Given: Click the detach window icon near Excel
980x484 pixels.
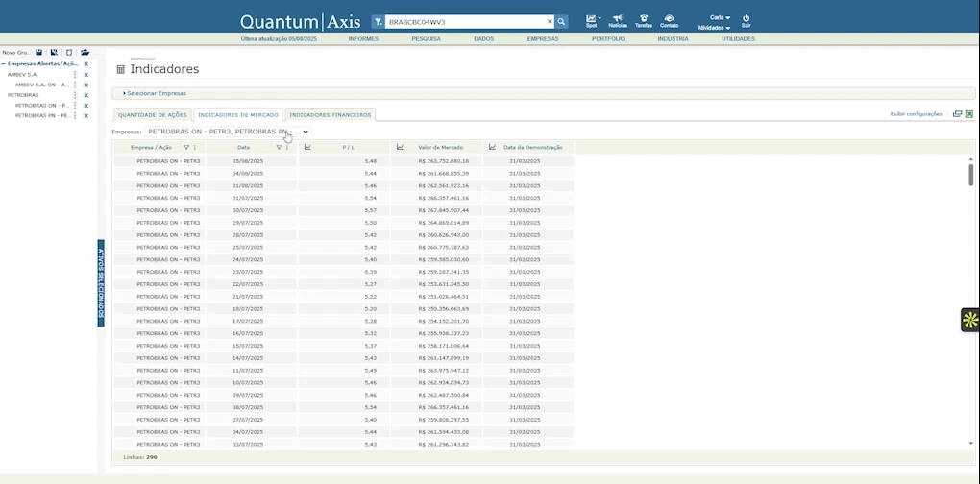Looking at the screenshot, I should click(957, 114).
